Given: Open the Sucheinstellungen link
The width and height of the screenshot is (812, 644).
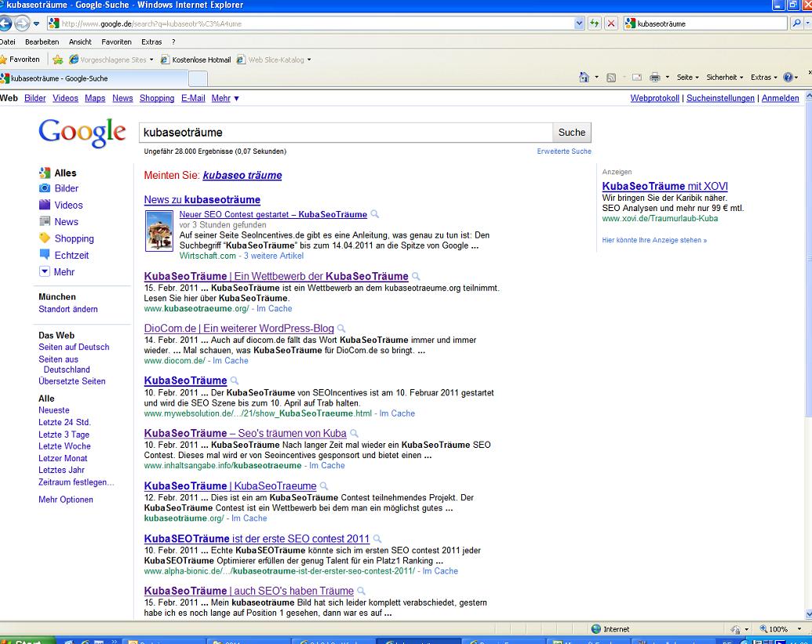Looking at the screenshot, I should point(720,98).
